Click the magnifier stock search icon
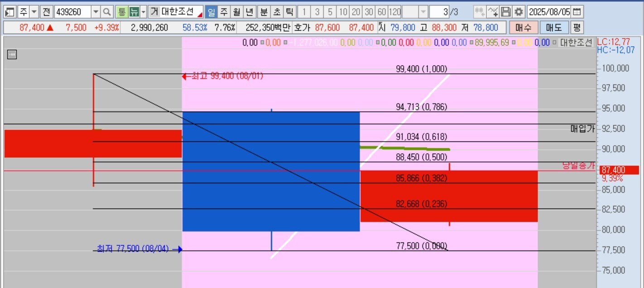This screenshot has height=288, width=644. coord(107,12)
